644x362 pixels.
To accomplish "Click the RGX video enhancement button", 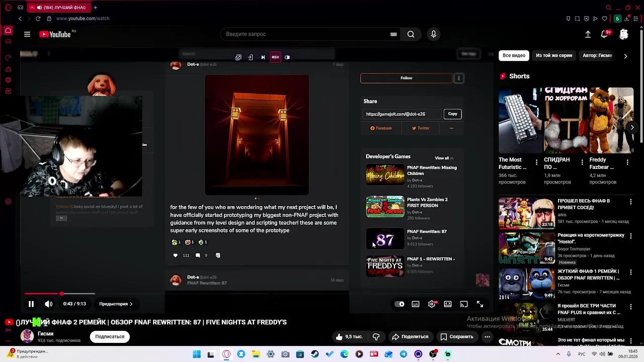I will [275, 57].
